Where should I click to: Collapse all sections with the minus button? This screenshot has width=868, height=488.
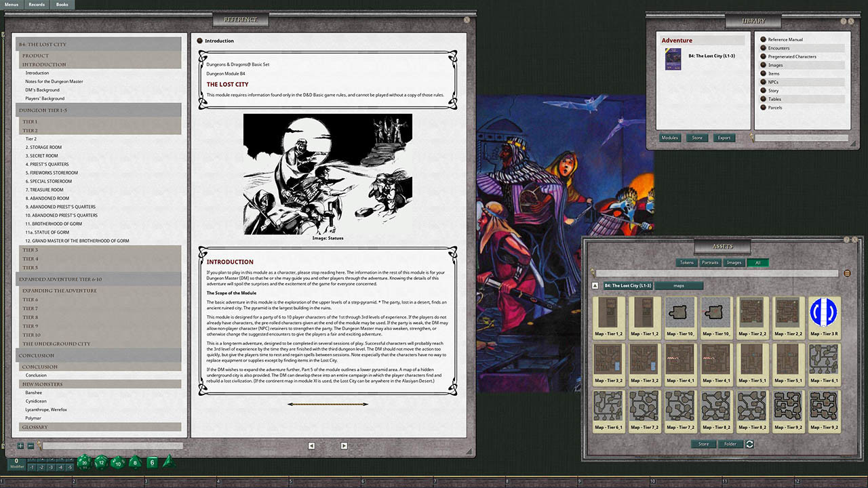tap(30, 445)
